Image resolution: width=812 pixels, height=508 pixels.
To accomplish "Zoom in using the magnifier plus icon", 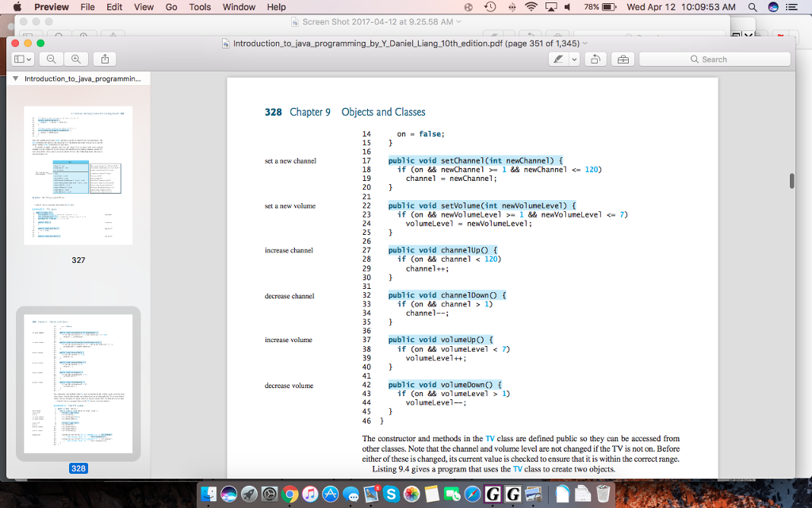I will tap(75, 59).
